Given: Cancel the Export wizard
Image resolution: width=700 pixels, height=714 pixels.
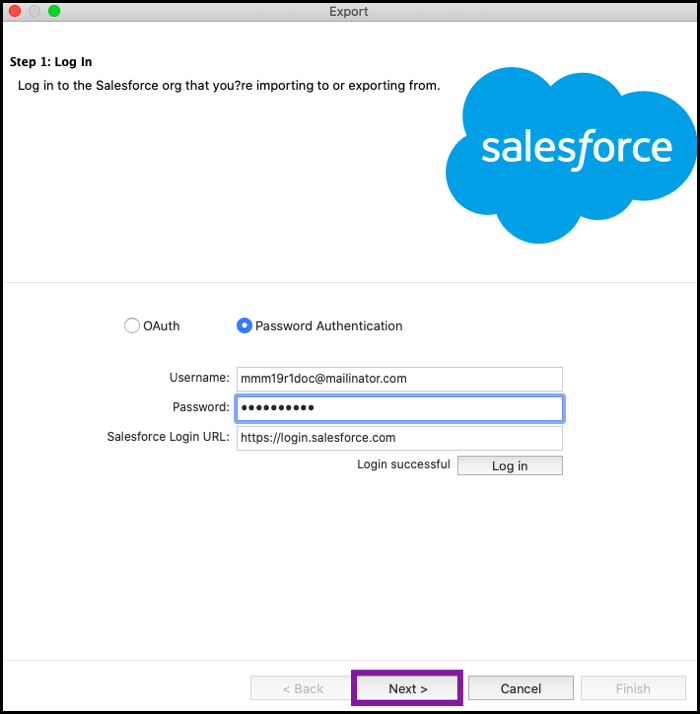Looking at the screenshot, I should [x=520, y=688].
